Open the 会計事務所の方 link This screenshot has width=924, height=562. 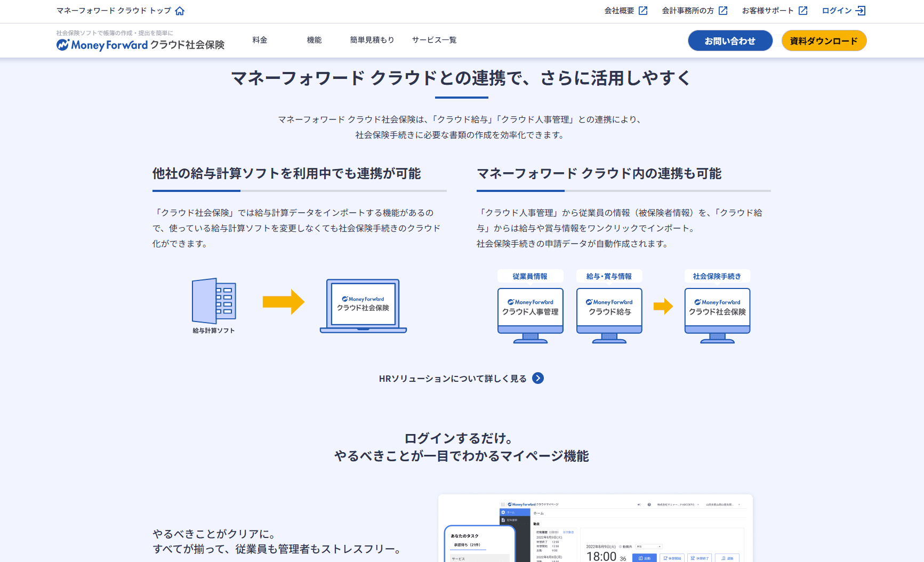[694, 11]
